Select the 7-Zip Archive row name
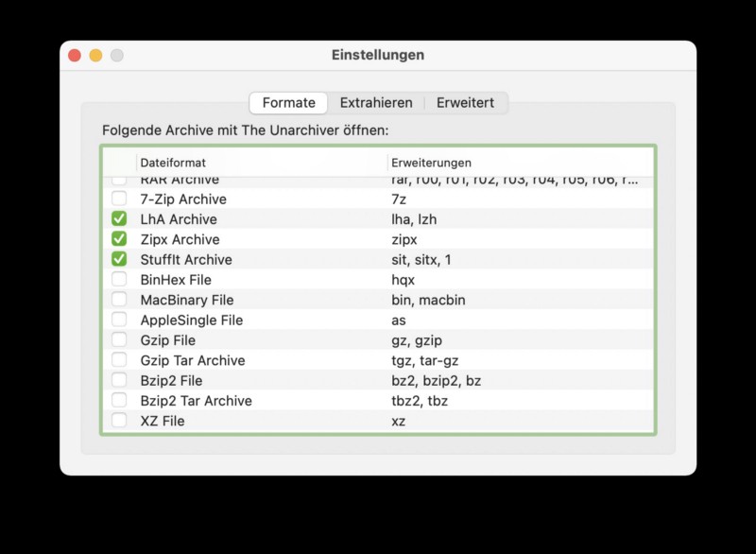The width and height of the screenshot is (756, 554). coord(183,199)
